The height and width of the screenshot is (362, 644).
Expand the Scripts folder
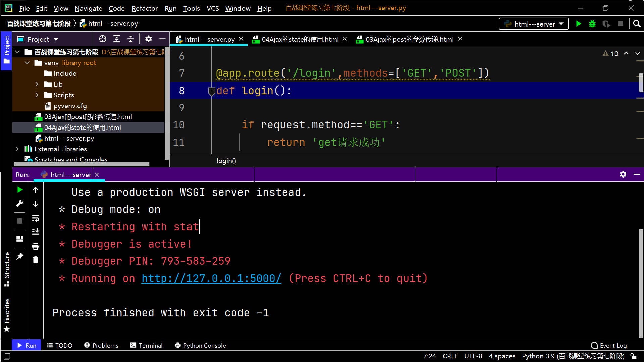(x=37, y=95)
